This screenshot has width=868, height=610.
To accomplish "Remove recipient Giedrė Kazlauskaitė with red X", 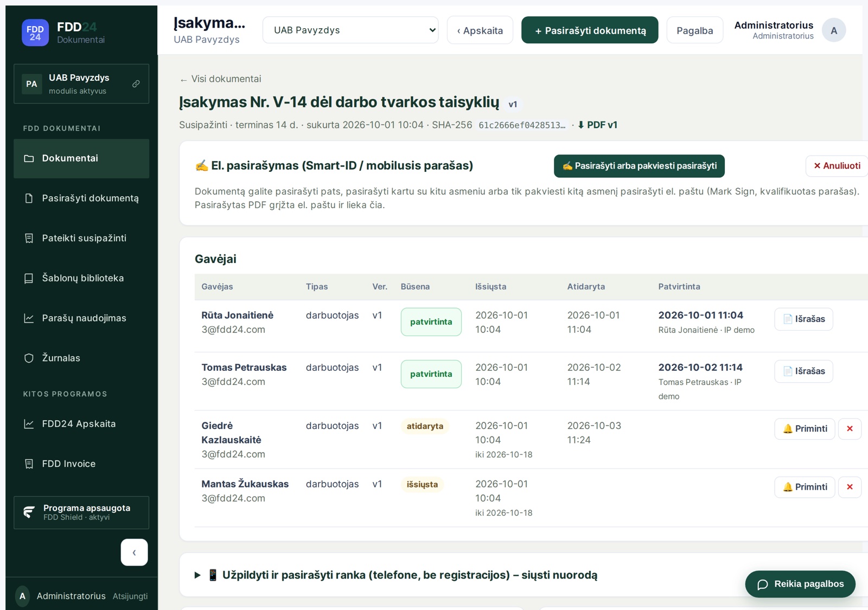I will tap(850, 429).
